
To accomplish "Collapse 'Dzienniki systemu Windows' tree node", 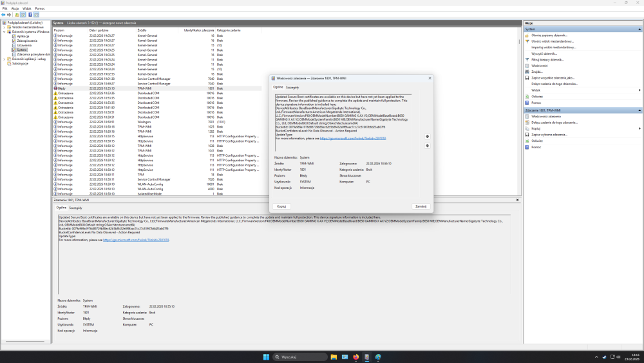I will click(x=5, y=32).
